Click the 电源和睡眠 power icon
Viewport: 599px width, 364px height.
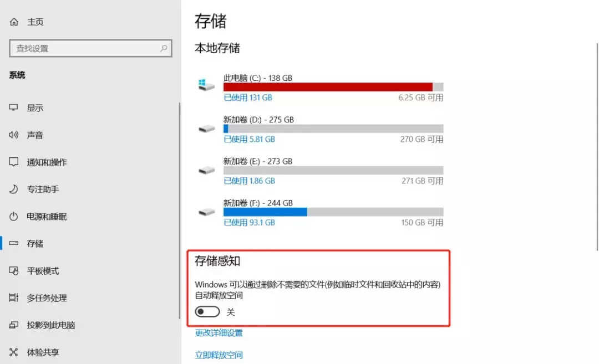click(x=13, y=216)
